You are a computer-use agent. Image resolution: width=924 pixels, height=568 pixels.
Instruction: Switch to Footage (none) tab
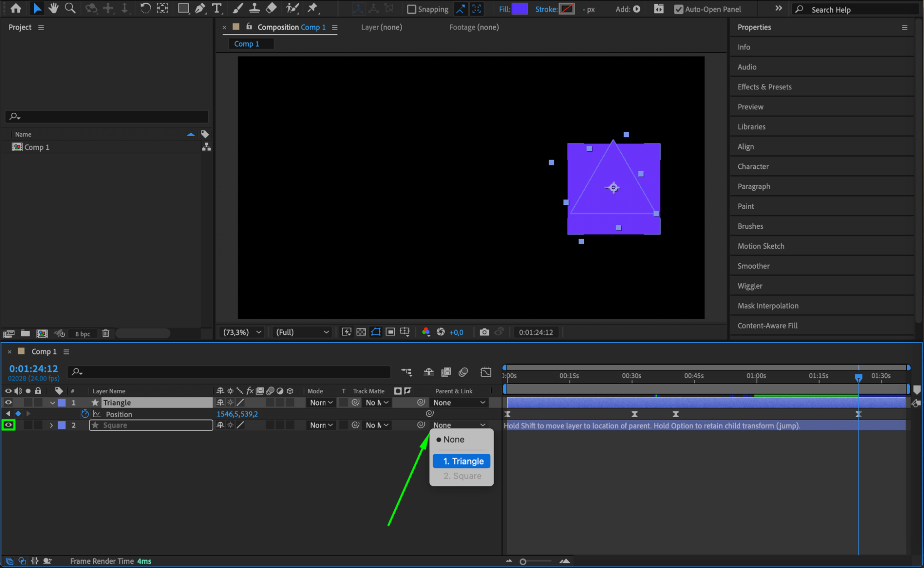[x=474, y=27]
